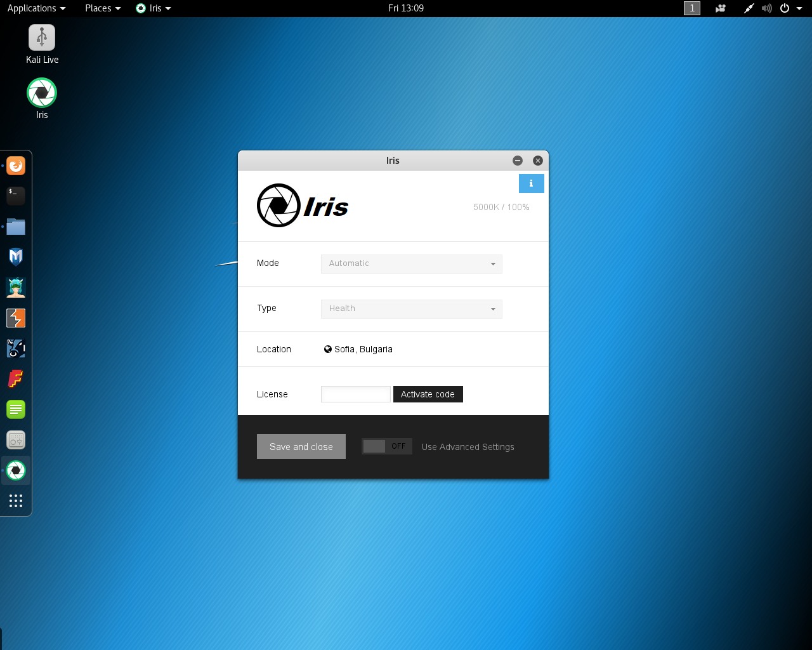Close the Iris window
The width and height of the screenshot is (812, 650).
538,161
